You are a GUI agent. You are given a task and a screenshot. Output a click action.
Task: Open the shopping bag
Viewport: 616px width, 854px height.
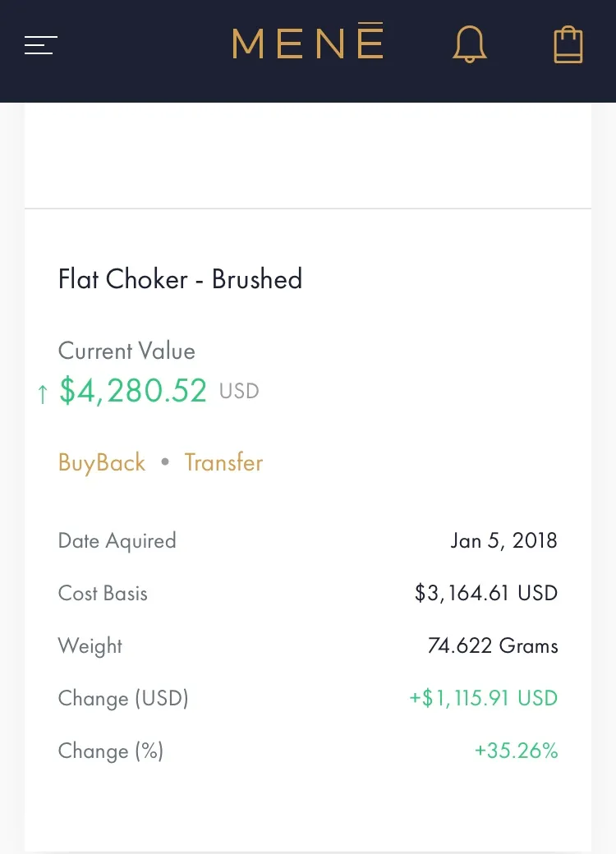[x=568, y=44]
